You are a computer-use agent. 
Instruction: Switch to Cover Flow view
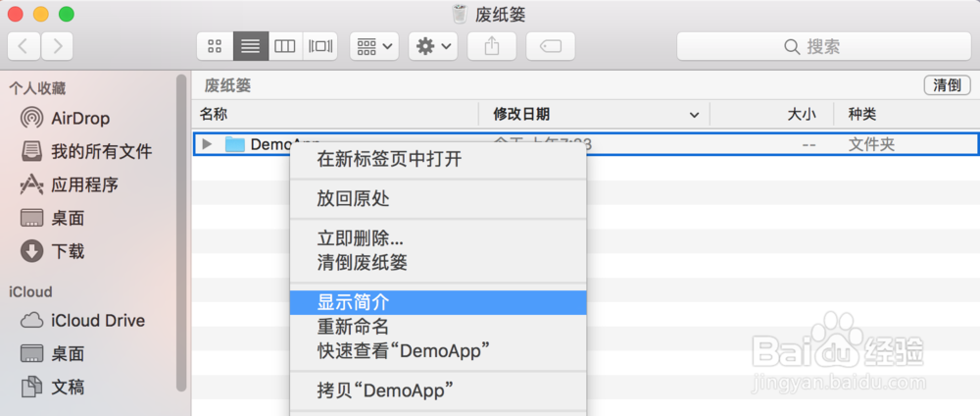click(x=320, y=46)
